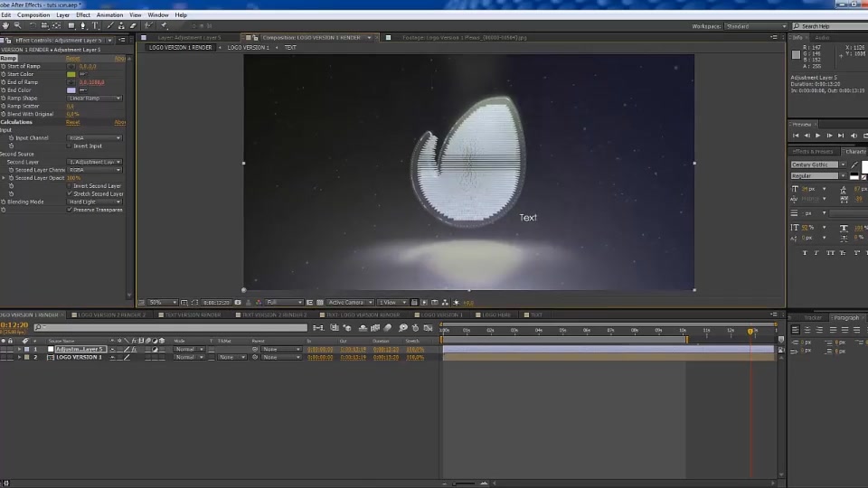Reset the Calculations effect
868x488 pixels.
pos(72,122)
